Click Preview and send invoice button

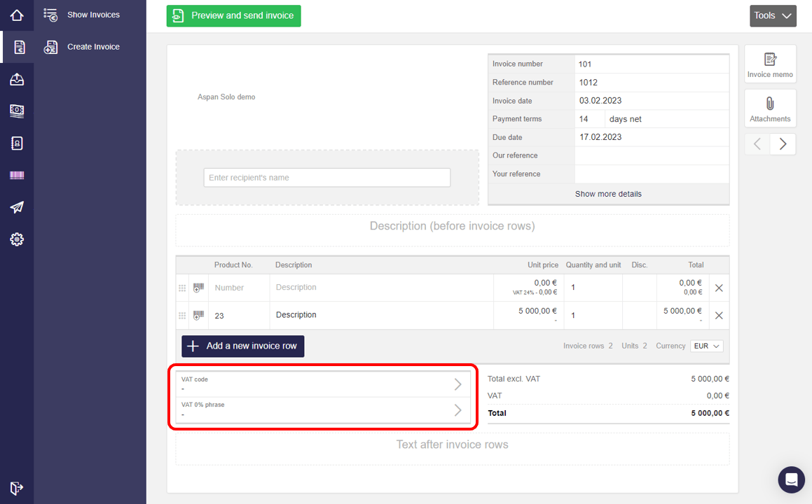[233, 15]
